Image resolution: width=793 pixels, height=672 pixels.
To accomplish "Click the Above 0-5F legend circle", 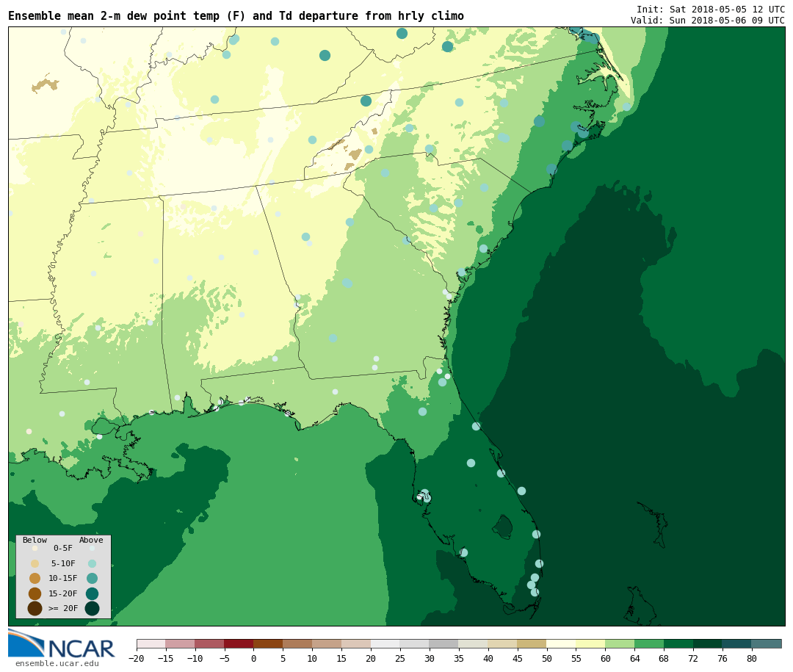I will click(92, 548).
